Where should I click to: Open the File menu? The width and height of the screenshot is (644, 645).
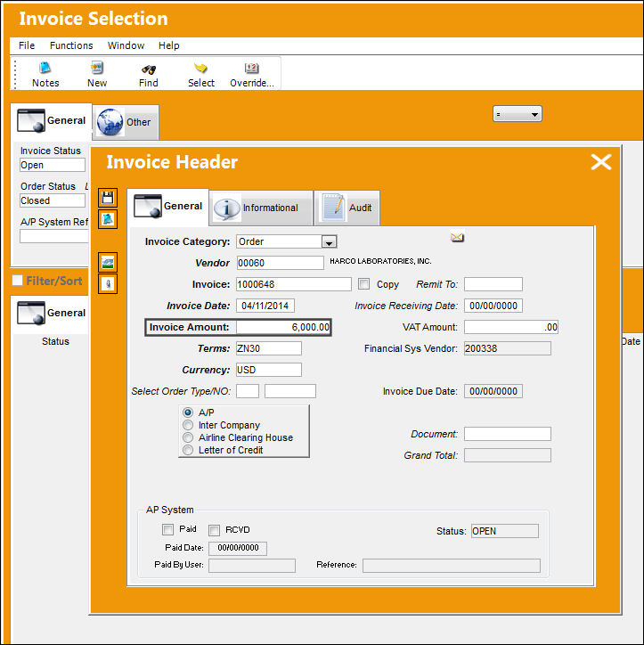(27, 45)
